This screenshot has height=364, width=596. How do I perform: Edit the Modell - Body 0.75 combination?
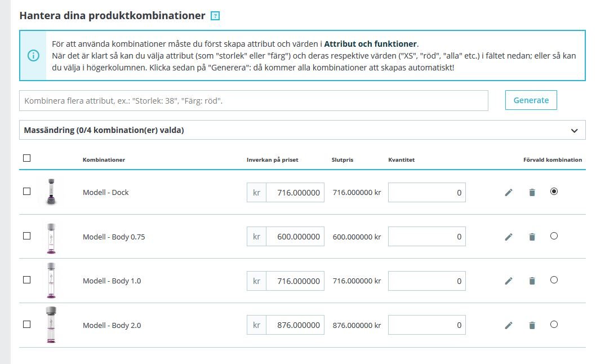pos(509,237)
